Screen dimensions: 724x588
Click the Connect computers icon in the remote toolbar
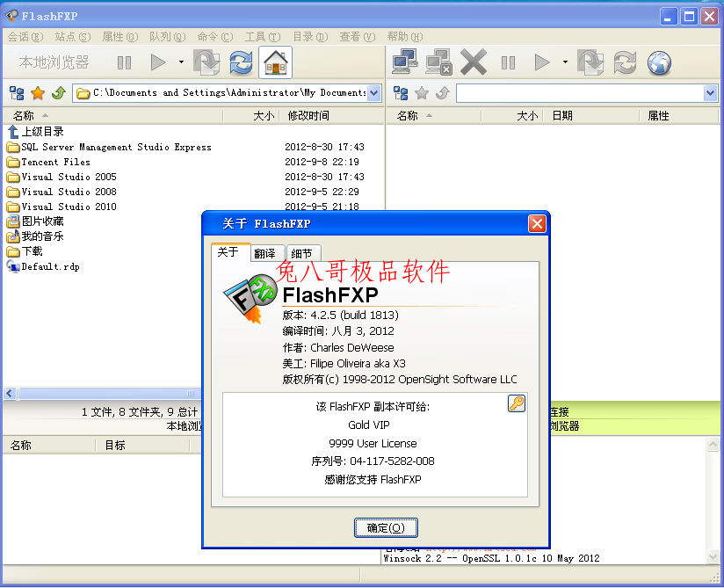pyautogui.click(x=405, y=62)
